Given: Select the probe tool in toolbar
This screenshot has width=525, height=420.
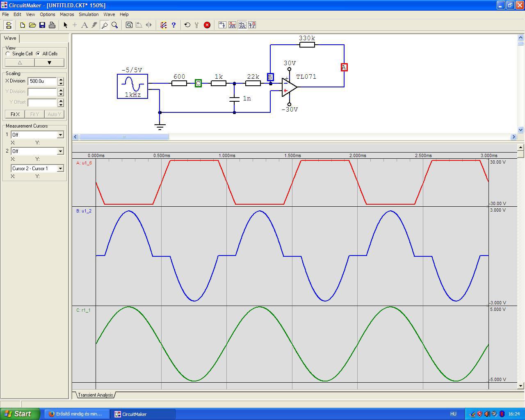Looking at the screenshot, I should tap(105, 25).
